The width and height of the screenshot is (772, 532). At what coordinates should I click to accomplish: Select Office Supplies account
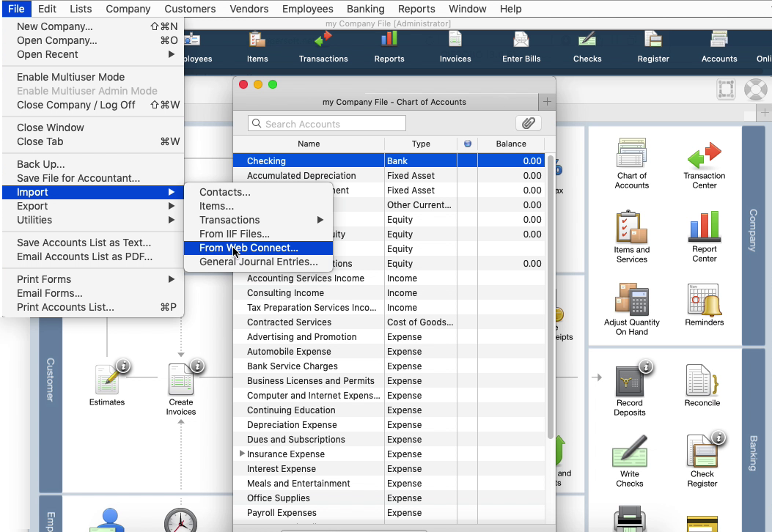(x=389, y=498)
